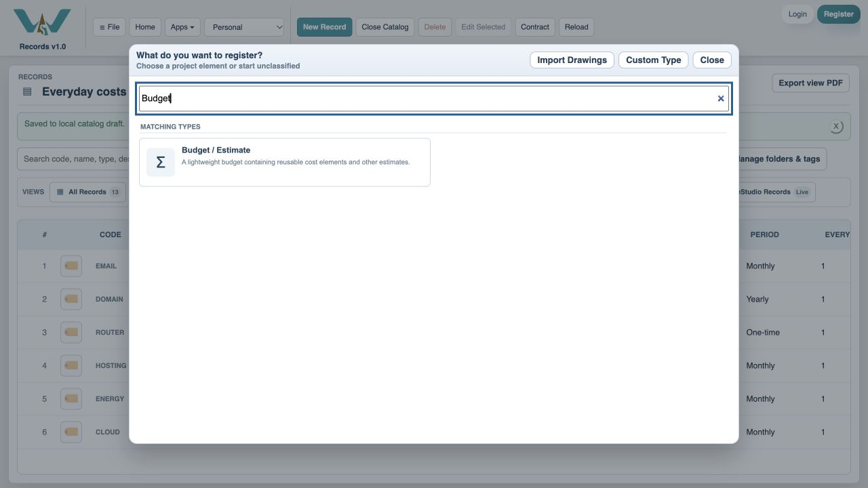The height and width of the screenshot is (488, 868).
Task: Select the CLOUD code cell
Action: [x=108, y=432]
